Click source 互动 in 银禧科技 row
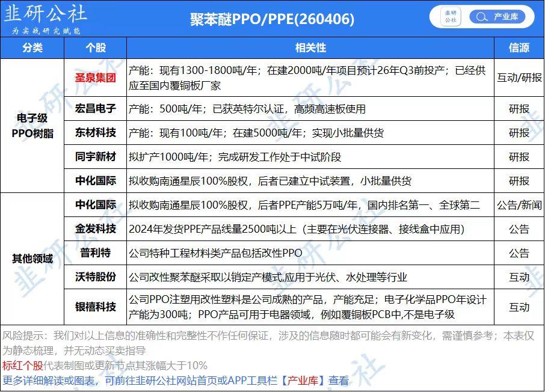 pos(519,307)
